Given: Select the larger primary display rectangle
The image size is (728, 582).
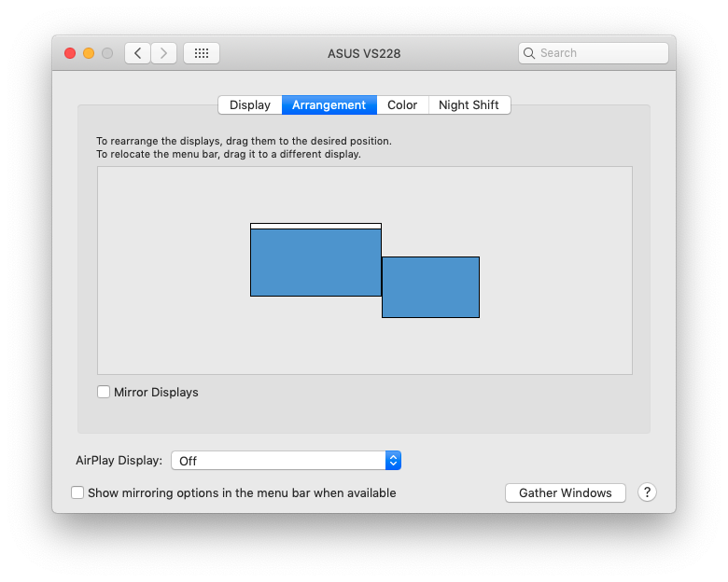Looking at the screenshot, I should 315,260.
